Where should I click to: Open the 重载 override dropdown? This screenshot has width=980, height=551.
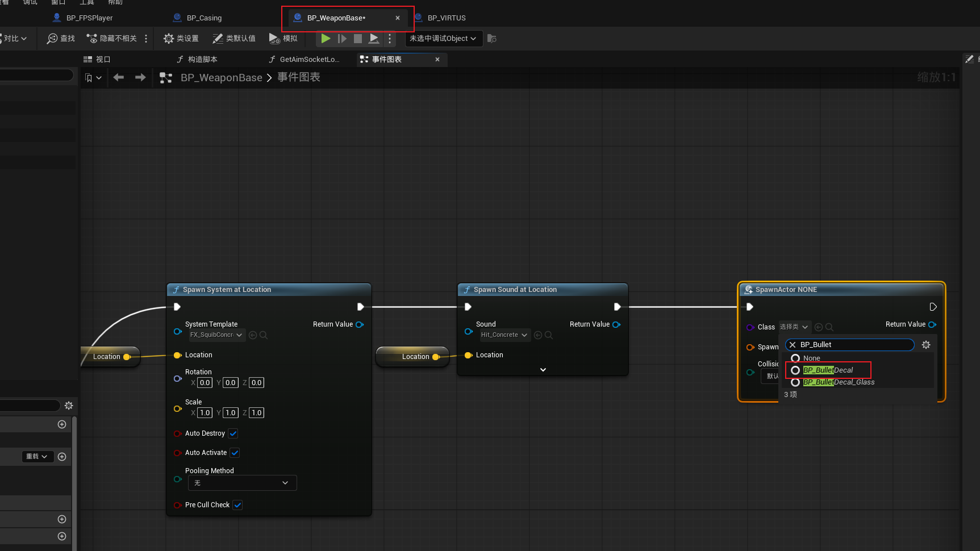(x=37, y=457)
